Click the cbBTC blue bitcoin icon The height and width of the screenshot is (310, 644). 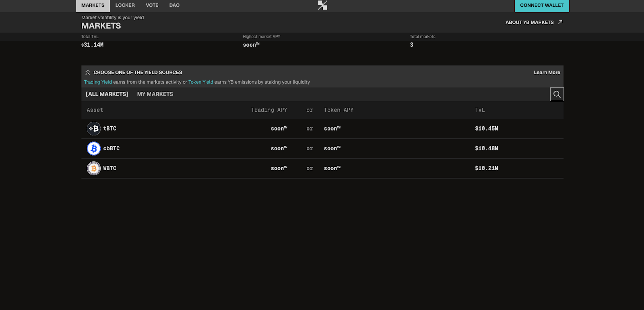click(x=94, y=148)
